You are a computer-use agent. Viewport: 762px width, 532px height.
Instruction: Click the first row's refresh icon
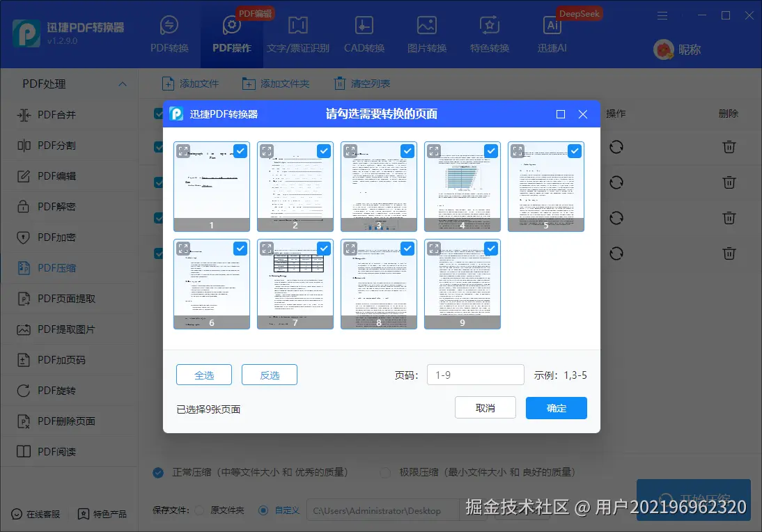616,147
